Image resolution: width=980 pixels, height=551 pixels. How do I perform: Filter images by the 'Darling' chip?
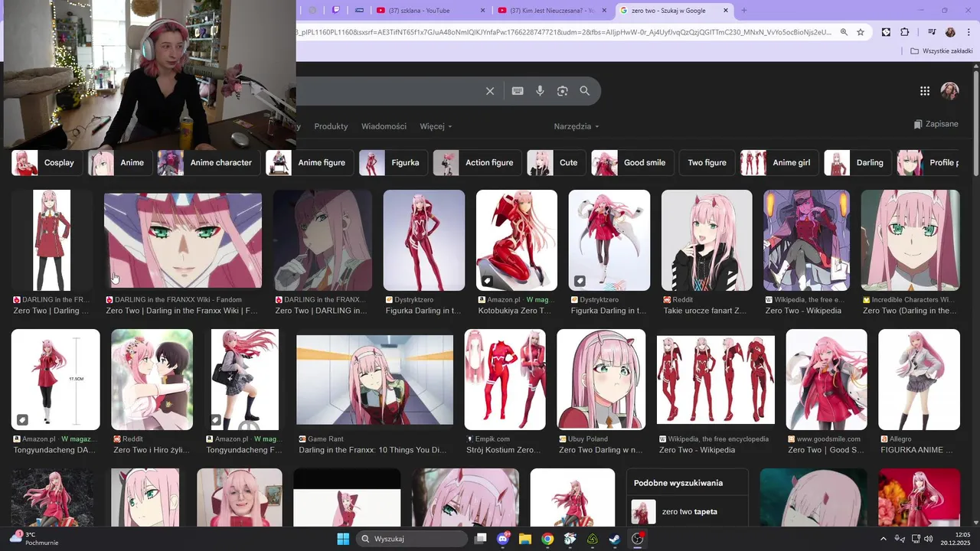(x=857, y=163)
